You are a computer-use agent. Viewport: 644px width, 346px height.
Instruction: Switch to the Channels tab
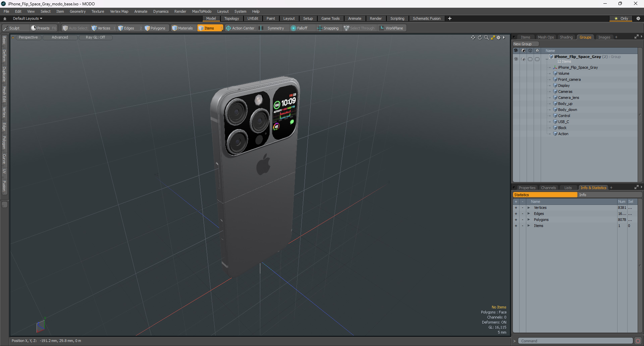pyautogui.click(x=548, y=188)
